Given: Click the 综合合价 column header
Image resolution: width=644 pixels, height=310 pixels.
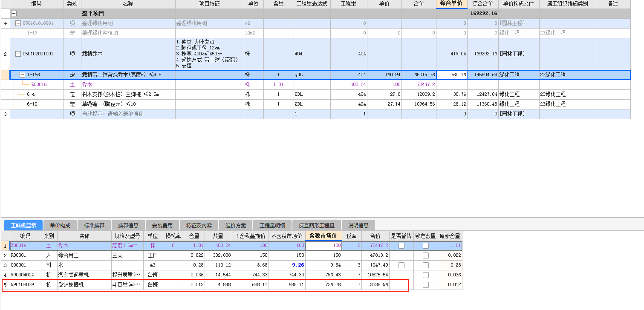Looking at the screenshot, I should (x=483, y=4).
